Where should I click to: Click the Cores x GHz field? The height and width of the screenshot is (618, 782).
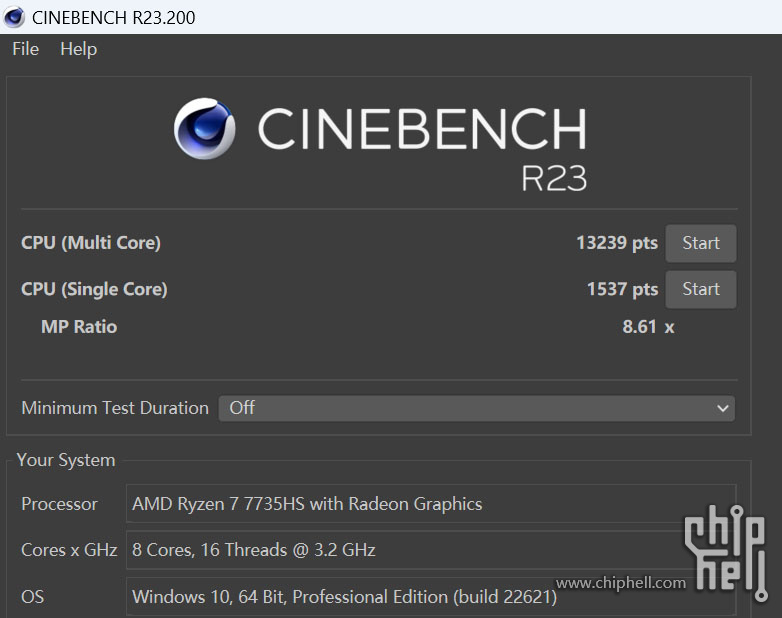(431, 550)
